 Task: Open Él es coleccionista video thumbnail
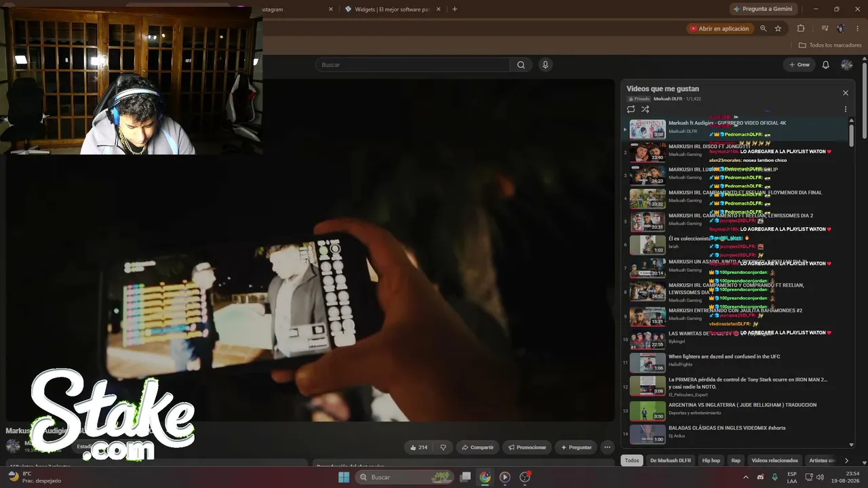pos(648,245)
